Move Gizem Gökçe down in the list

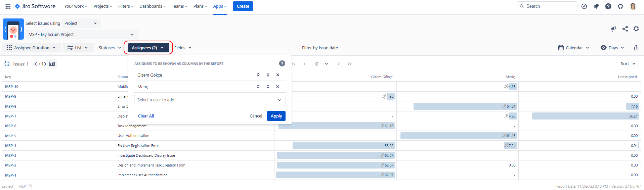[x=268, y=75]
